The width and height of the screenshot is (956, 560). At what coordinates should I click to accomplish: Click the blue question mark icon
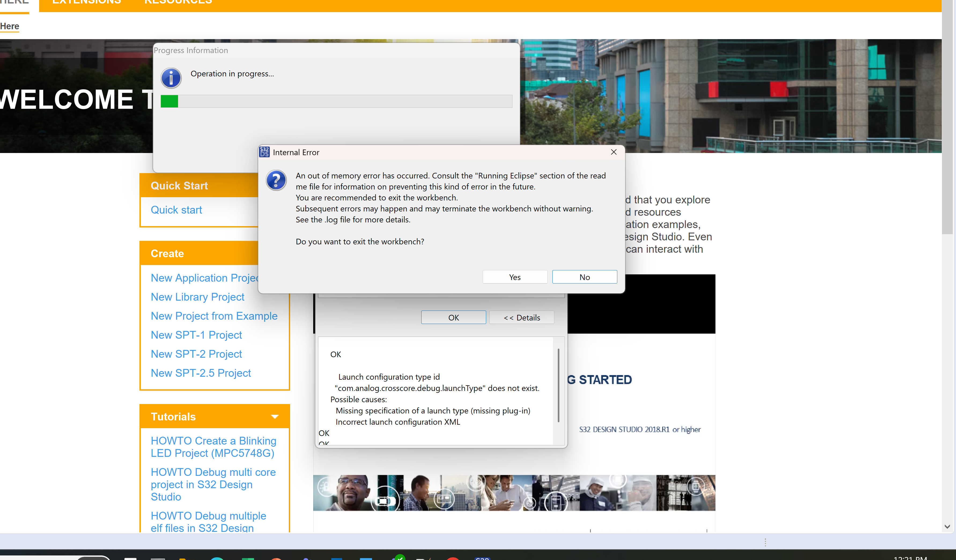pyautogui.click(x=276, y=180)
